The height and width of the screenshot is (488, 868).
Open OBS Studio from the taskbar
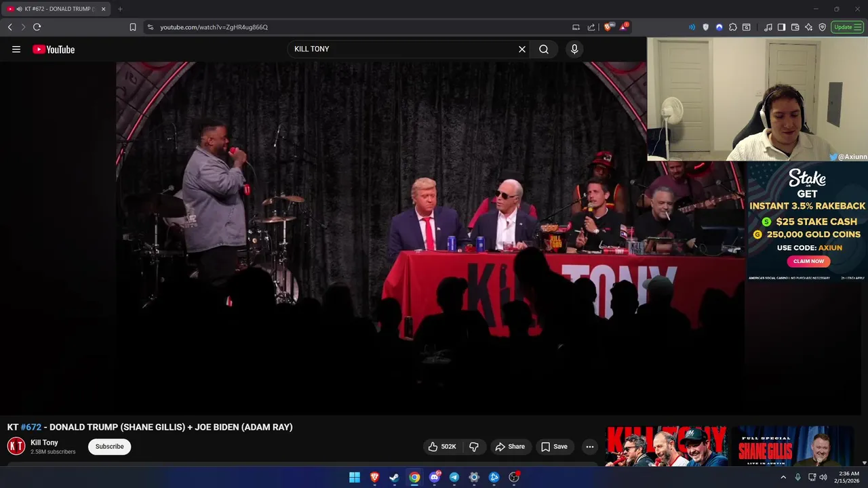pyautogui.click(x=514, y=477)
